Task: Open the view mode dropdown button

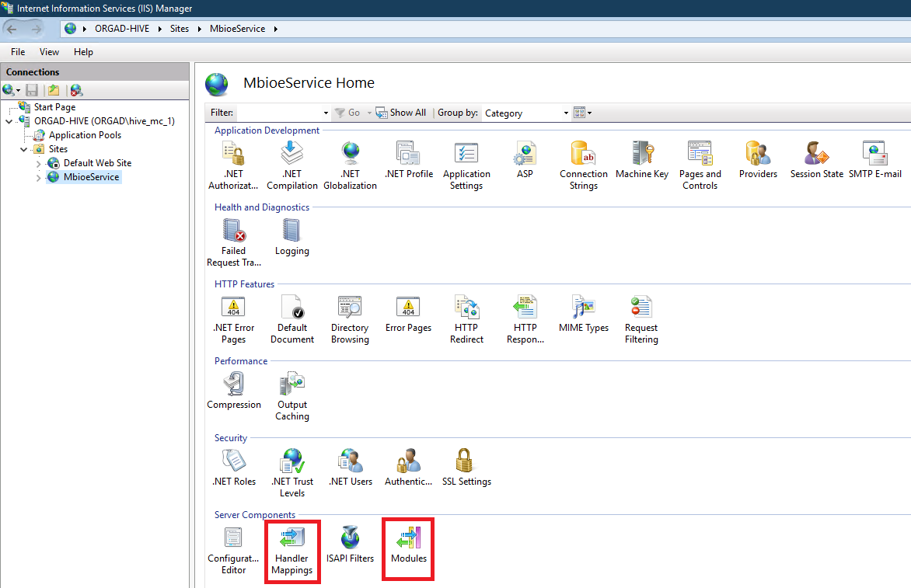Action: [x=583, y=113]
